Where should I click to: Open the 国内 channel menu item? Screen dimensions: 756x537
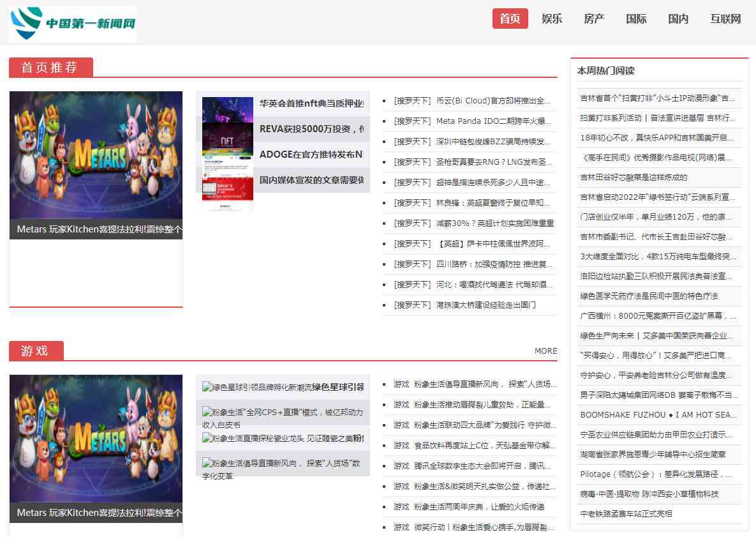click(678, 19)
